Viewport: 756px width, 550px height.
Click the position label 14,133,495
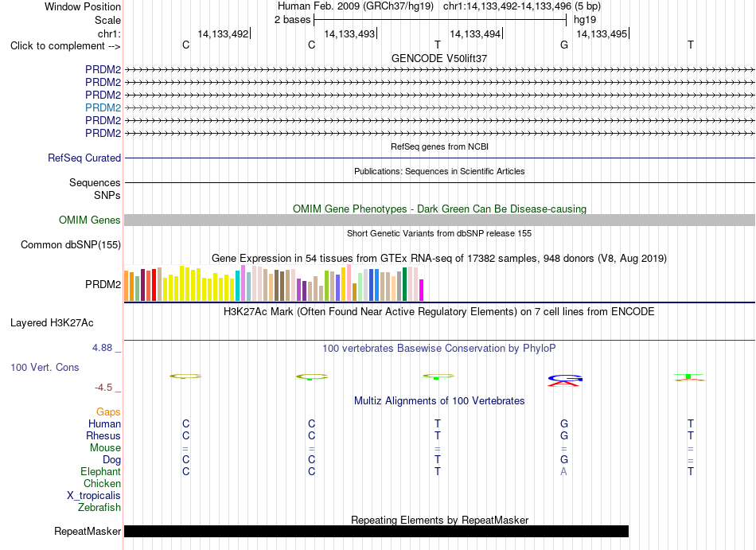point(602,33)
